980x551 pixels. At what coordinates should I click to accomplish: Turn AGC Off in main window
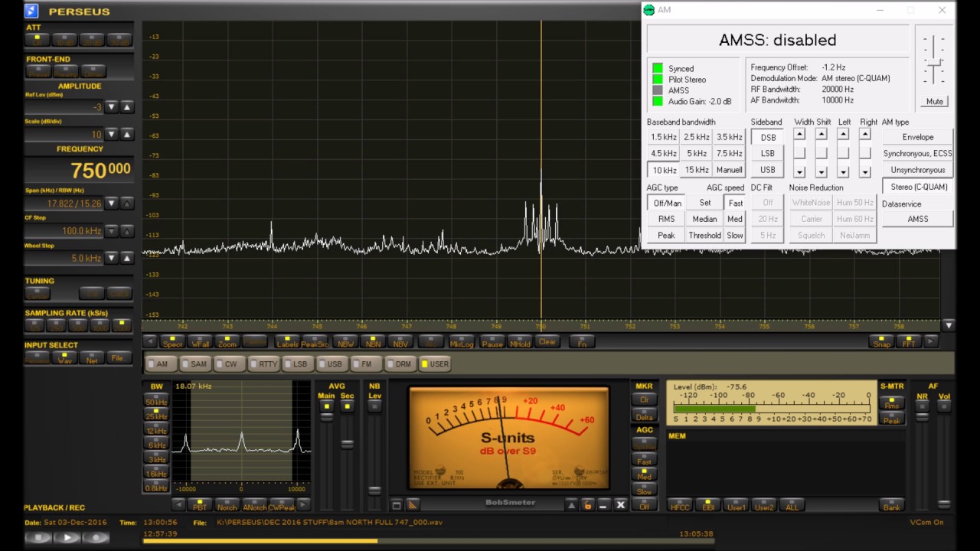[x=644, y=506]
